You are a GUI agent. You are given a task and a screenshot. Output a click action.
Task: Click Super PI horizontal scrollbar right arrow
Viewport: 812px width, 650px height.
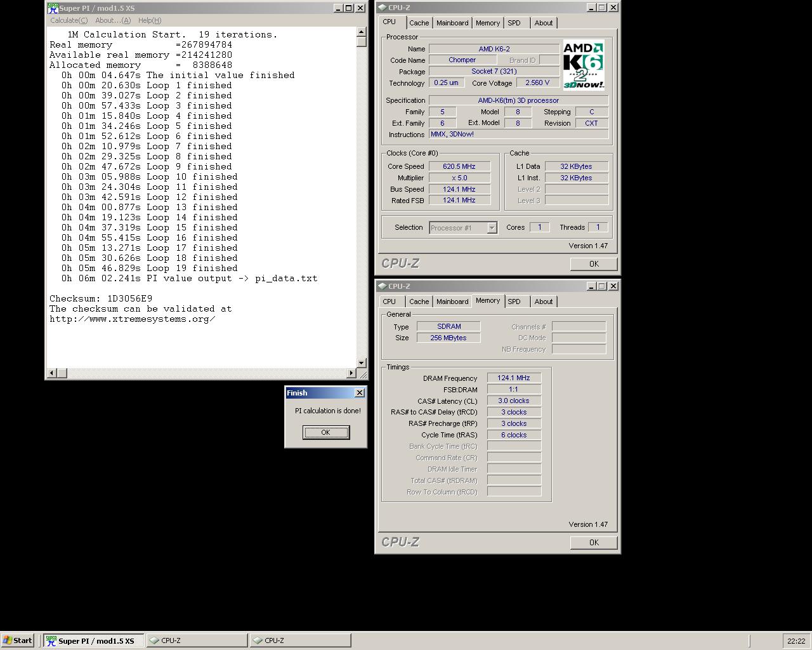tap(351, 373)
